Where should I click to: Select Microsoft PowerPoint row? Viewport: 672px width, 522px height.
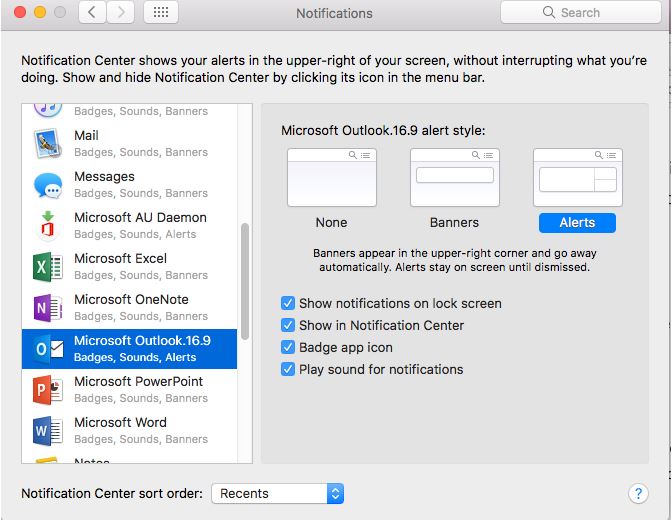tap(129, 390)
